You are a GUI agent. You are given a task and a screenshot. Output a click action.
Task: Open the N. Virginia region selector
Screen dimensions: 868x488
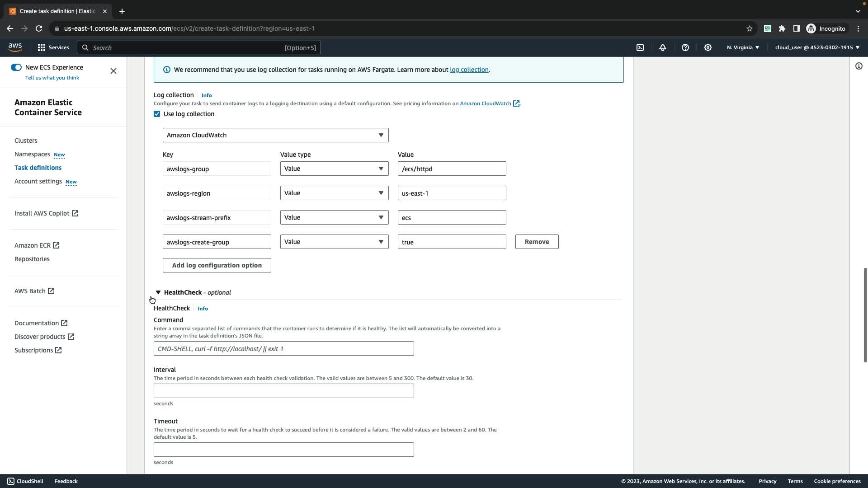coord(743,47)
